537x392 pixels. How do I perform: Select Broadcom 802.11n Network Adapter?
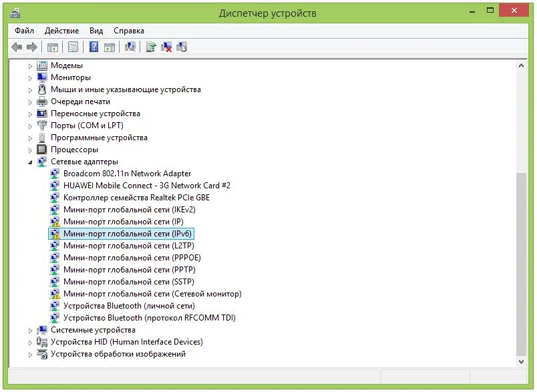pyautogui.click(x=127, y=174)
